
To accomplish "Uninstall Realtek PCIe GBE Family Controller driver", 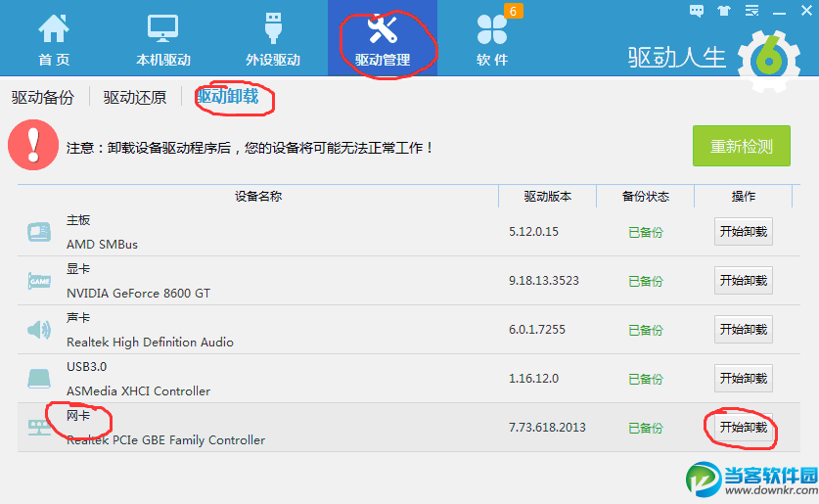I will 744,428.
